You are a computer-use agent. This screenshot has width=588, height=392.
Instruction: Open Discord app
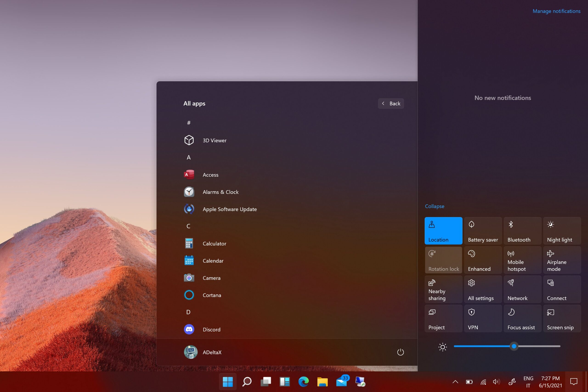tap(211, 330)
